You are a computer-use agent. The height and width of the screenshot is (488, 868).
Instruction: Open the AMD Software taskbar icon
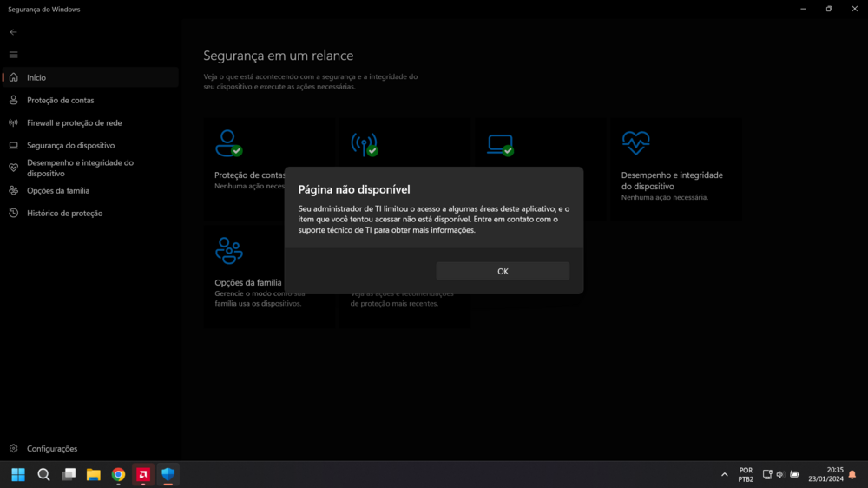143,474
